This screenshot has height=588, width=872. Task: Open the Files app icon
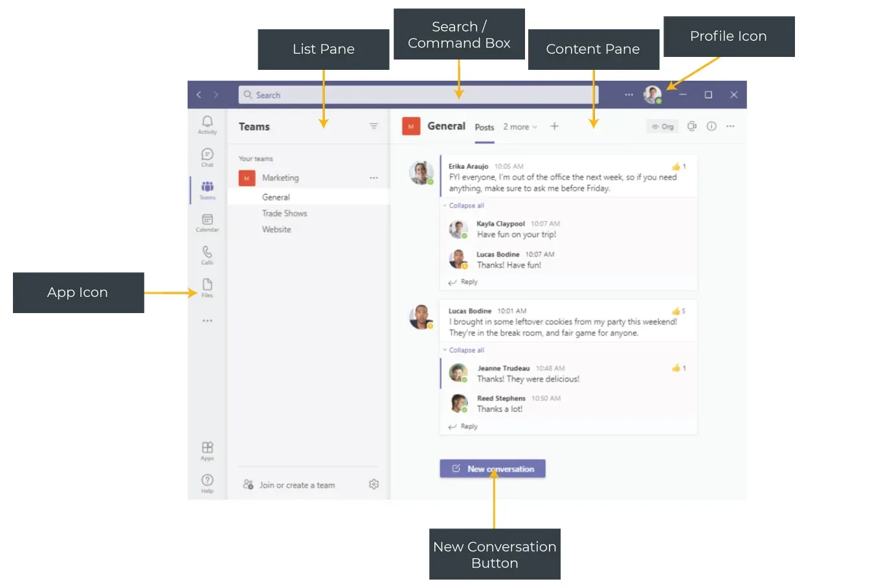207,286
